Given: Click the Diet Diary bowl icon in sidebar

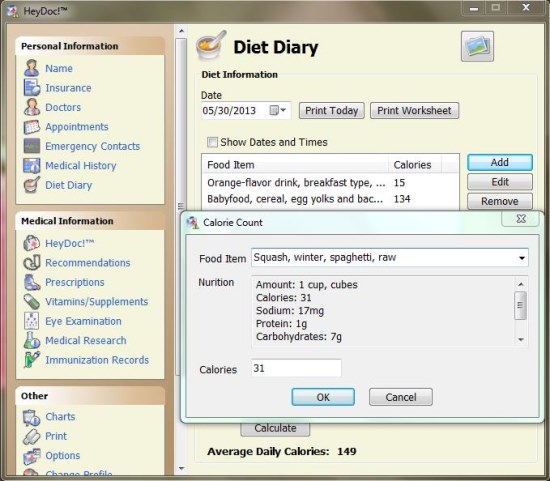Looking at the screenshot, I should [x=32, y=185].
